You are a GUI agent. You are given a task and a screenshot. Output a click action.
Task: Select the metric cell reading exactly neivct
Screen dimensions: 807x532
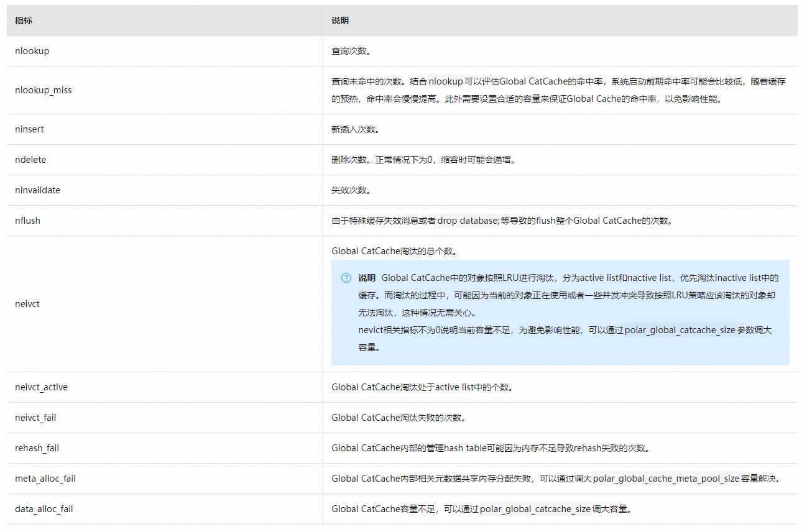click(27, 304)
